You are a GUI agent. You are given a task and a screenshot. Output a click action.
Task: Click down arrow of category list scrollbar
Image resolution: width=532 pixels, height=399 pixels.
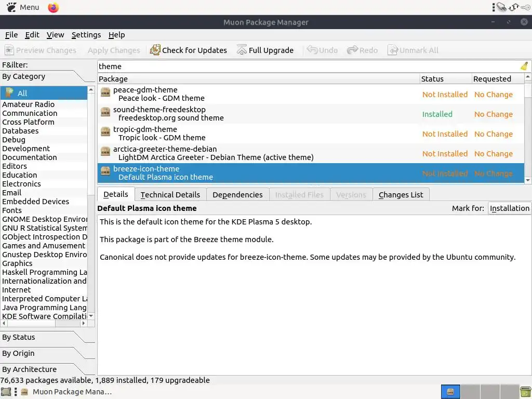(x=91, y=316)
